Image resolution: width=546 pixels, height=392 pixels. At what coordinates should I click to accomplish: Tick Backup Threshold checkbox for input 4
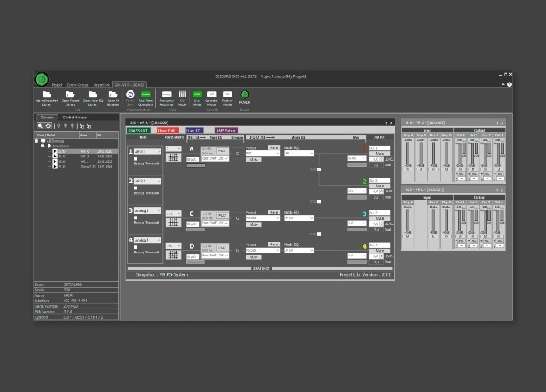[135, 248]
